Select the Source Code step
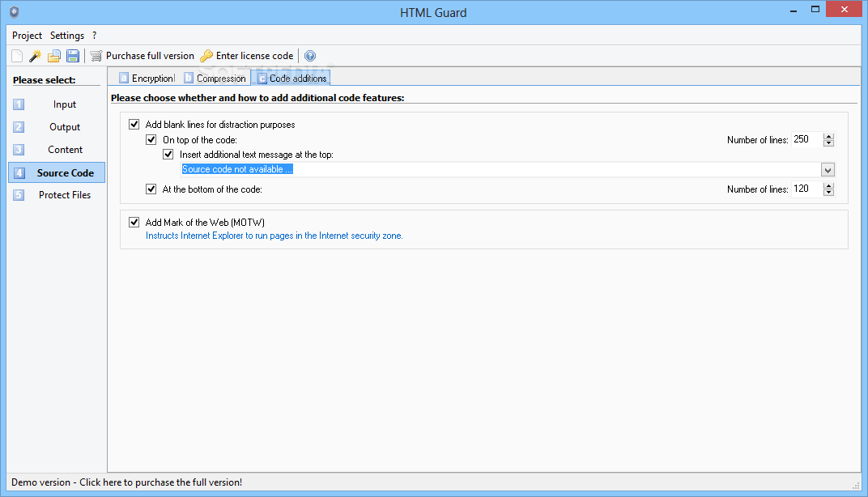Image resolution: width=868 pixels, height=497 pixels. click(57, 172)
